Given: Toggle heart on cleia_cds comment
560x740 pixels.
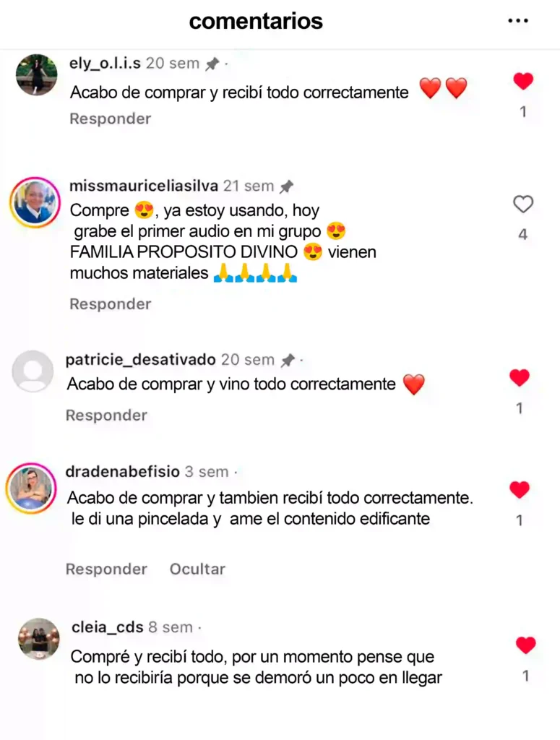Looking at the screenshot, I should pos(525,645).
